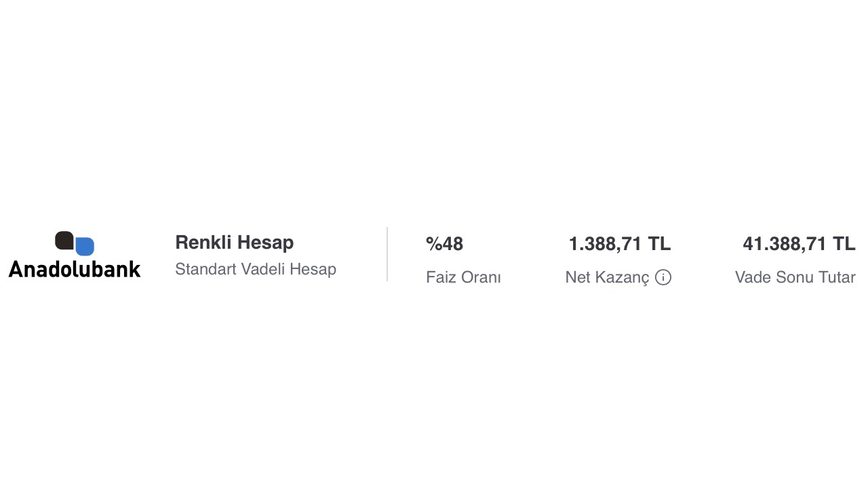Click the Faiz Oranı label

coord(463,277)
